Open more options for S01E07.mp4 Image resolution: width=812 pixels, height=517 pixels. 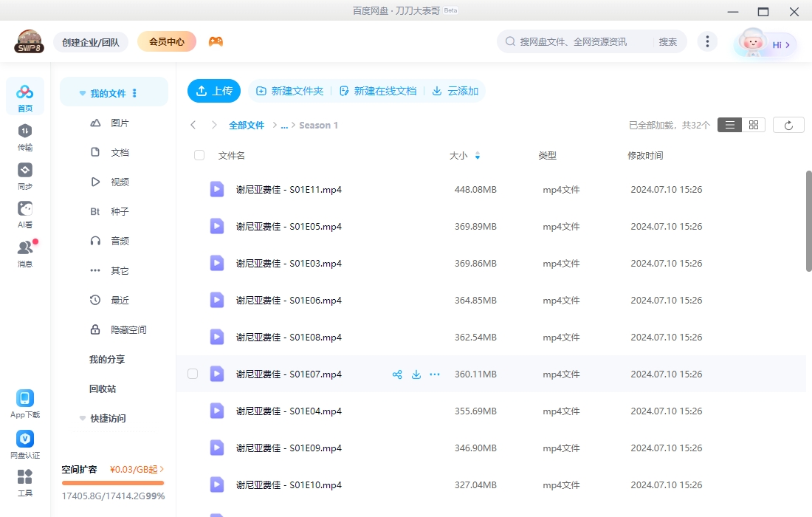click(x=435, y=374)
